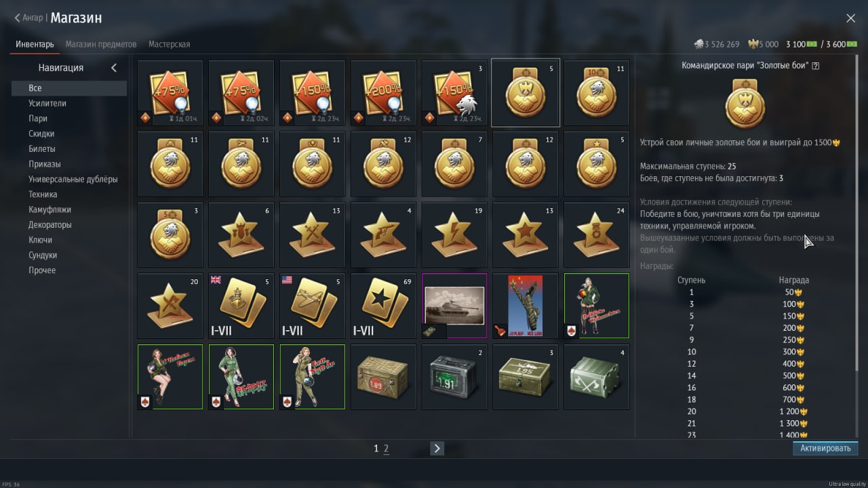Open the Мастерская tab

point(170,44)
